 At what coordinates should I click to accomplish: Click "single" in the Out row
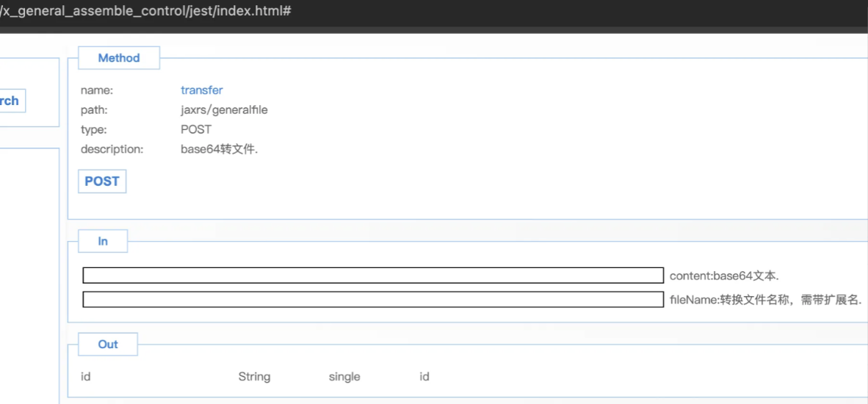344,377
